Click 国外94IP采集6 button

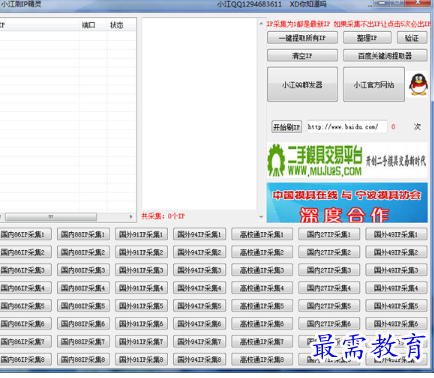199,323
